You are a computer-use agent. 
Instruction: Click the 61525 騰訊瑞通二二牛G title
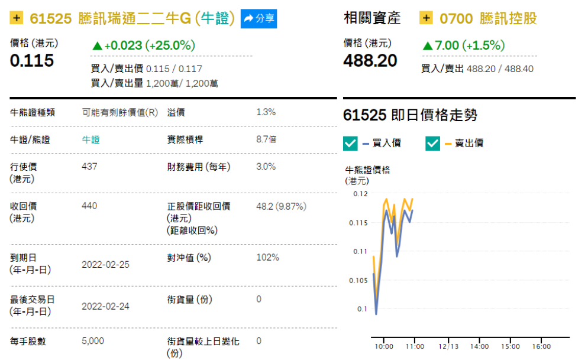[132, 18]
